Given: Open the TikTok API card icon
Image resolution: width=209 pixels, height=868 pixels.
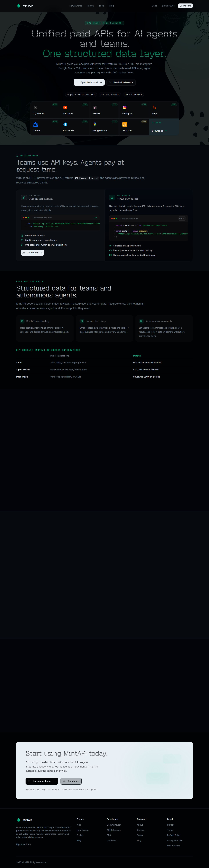Looking at the screenshot, I should pos(95,107).
